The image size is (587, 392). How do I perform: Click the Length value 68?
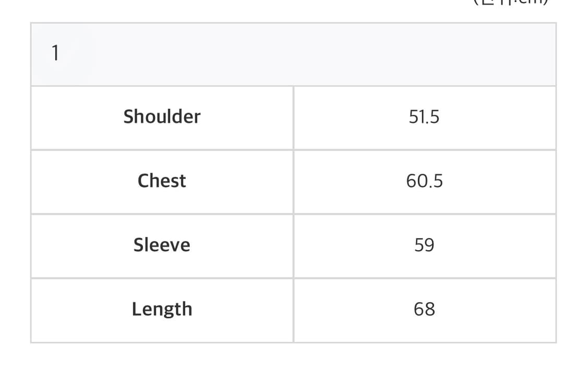[x=424, y=309]
